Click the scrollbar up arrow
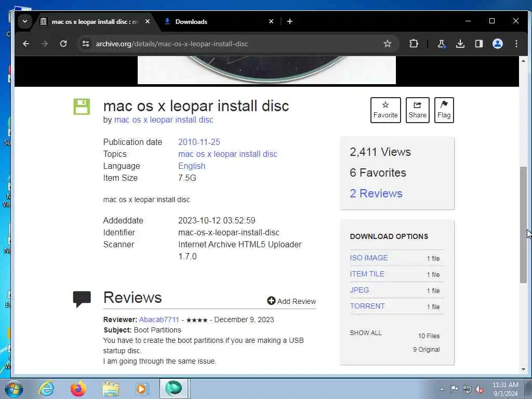532x399 pixels. (523, 61)
